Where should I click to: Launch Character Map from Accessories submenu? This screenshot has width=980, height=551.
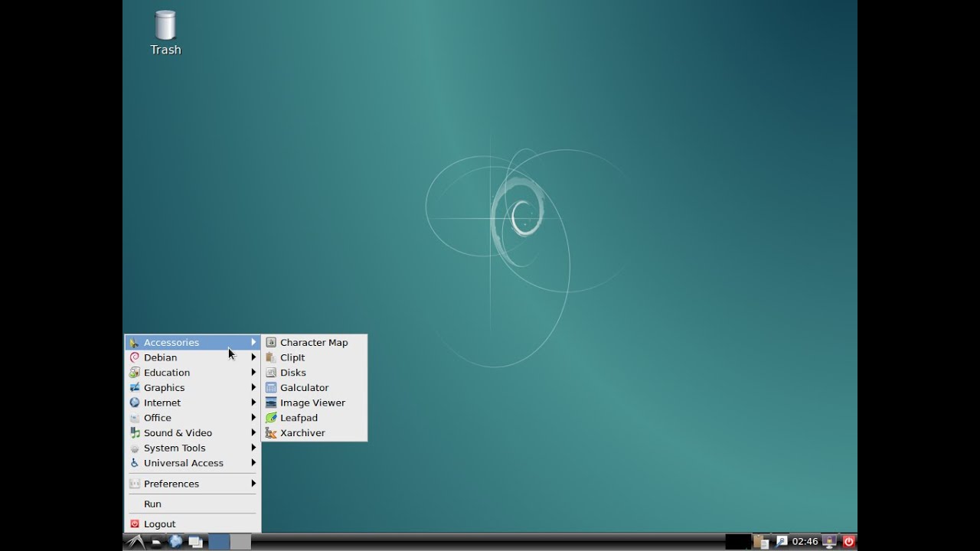pos(314,342)
